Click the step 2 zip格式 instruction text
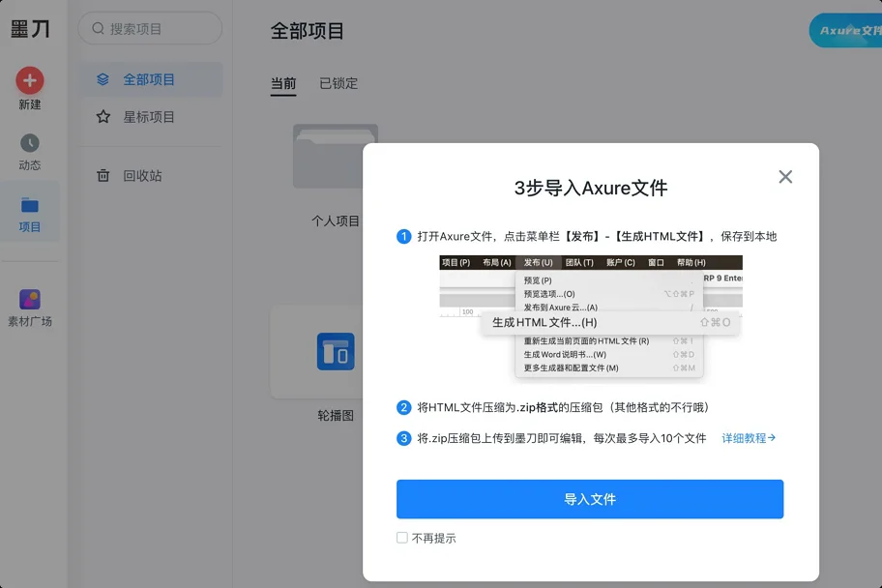 tap(563, 407)
